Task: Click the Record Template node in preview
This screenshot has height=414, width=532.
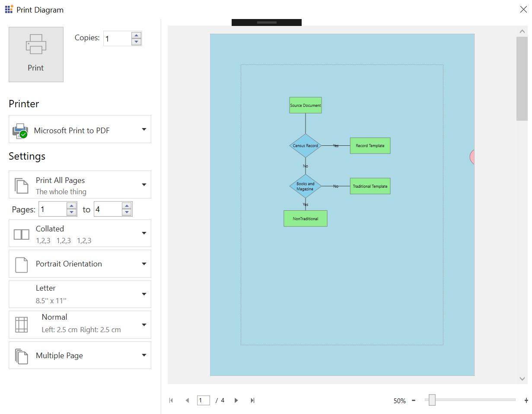Action: (370, 145)
